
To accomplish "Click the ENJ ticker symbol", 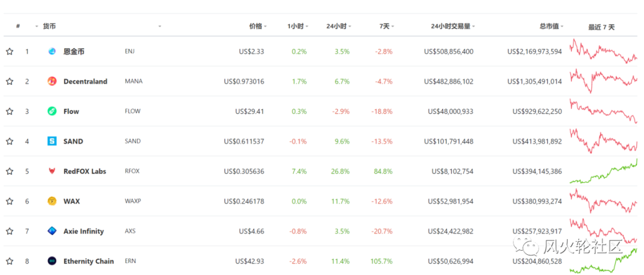I will coord(129,51).
